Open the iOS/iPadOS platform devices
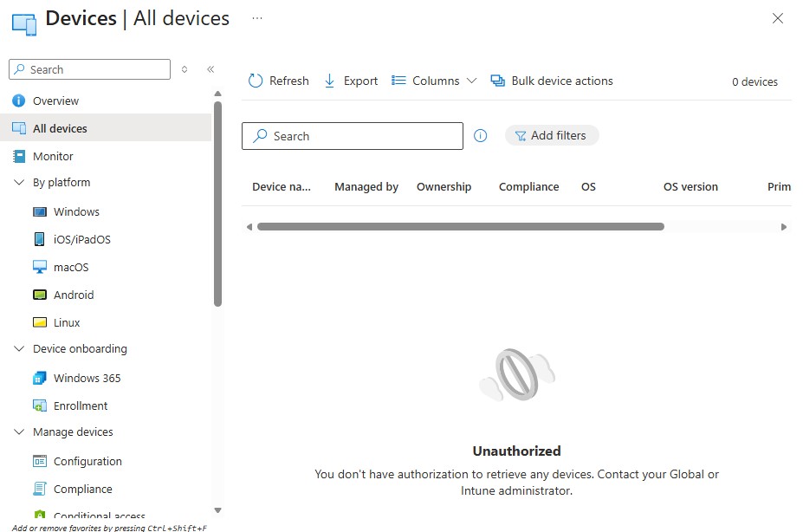Viewport: 803px width, 532px height. [x=81, y=239]
